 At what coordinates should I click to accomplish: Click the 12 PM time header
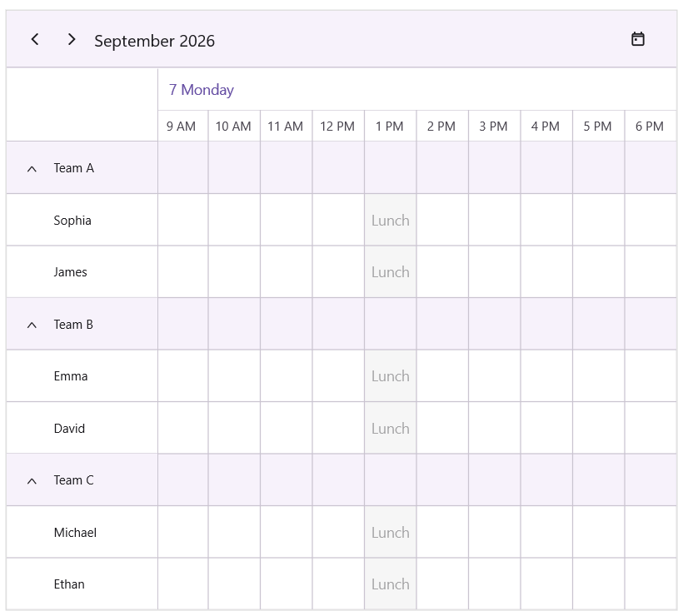[x=338, y=126]
